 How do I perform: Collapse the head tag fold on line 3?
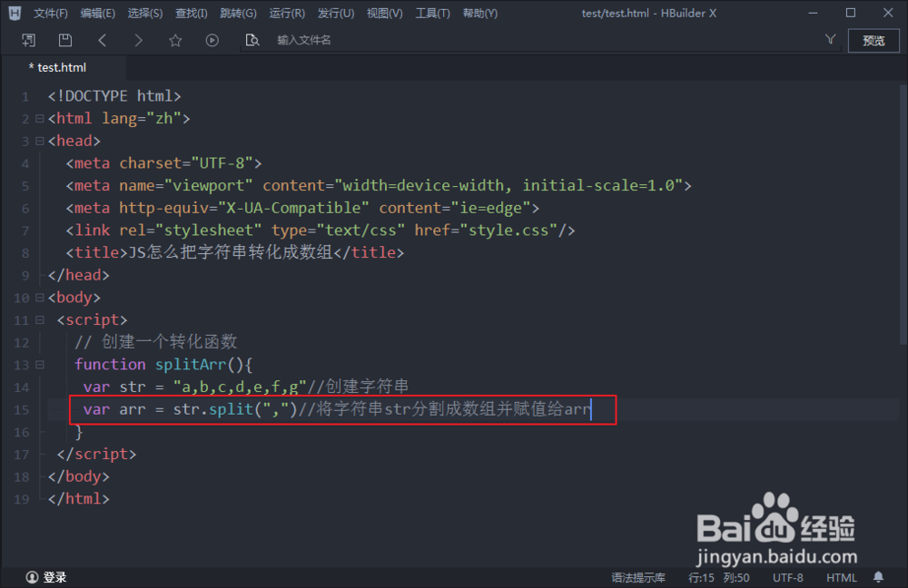click(x=39, y=141)
